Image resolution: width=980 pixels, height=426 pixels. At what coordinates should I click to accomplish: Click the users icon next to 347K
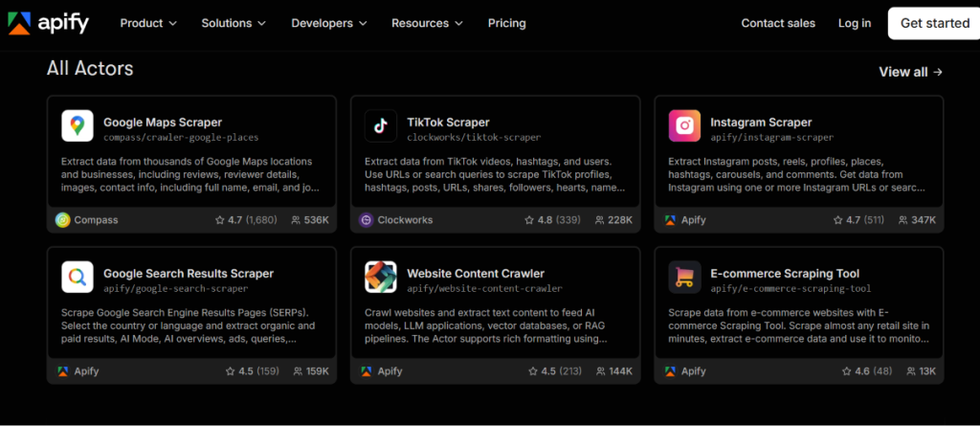pyautogui.click(x=903, y=220)
